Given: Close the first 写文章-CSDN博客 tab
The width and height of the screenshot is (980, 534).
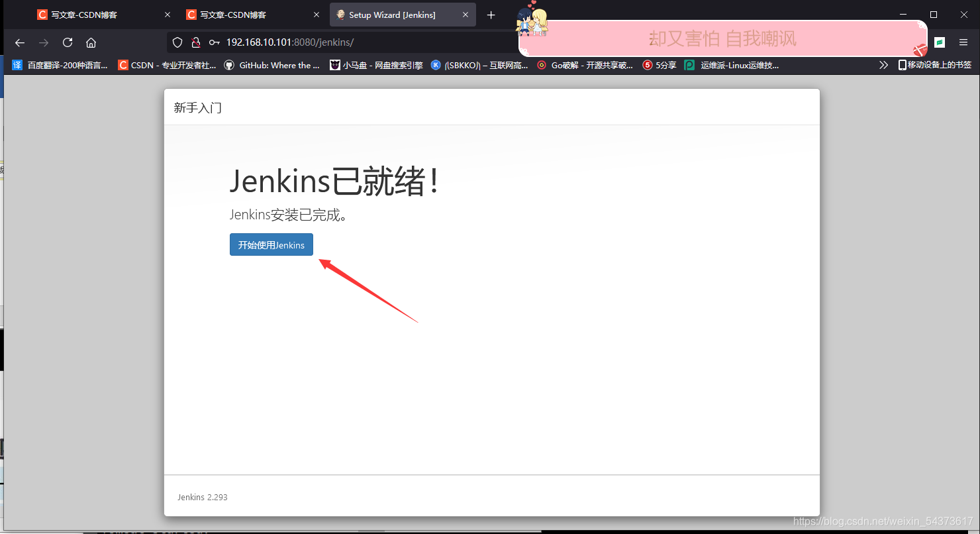Looking at the screenshot, I should point(167,15).
